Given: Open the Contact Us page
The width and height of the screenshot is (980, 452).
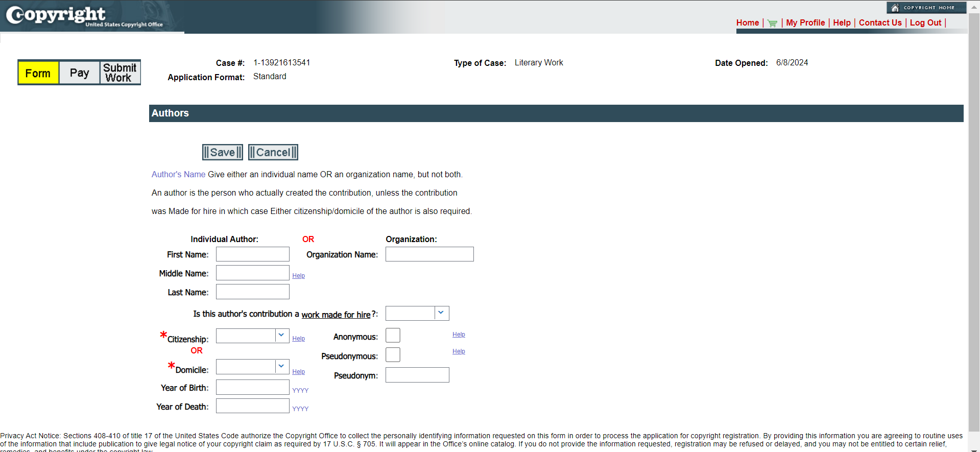Looking at the screenshot, I should 880,23.
